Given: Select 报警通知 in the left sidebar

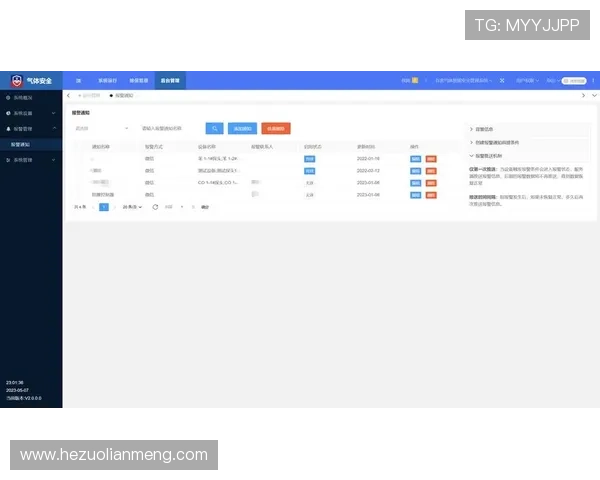Looking at the screenshot, I should (22, 144).
